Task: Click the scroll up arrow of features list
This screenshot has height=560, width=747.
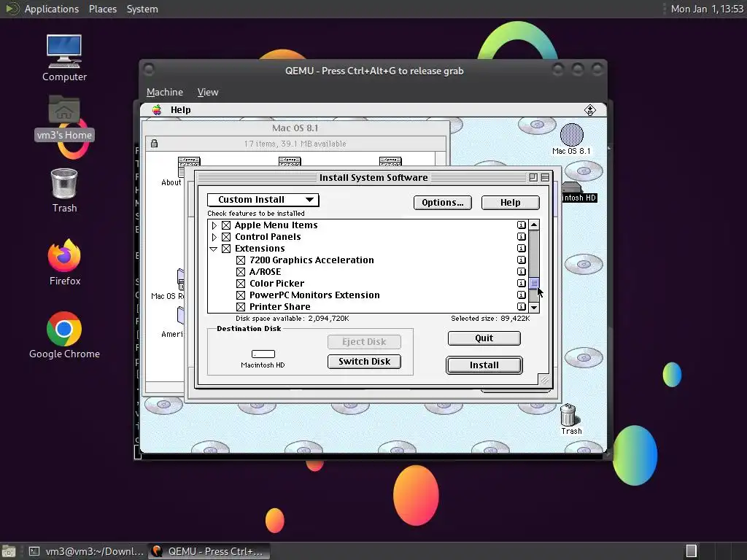Action: [534, 225]
